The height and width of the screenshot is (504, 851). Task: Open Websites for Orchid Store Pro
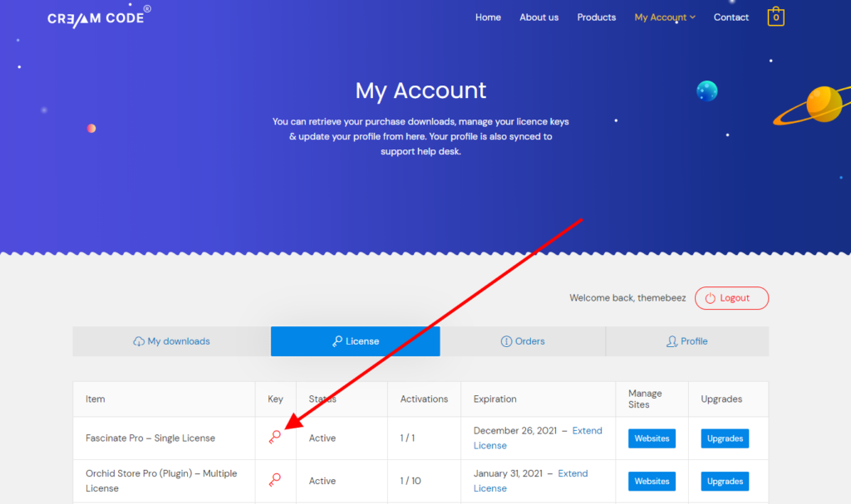point(652,482)
